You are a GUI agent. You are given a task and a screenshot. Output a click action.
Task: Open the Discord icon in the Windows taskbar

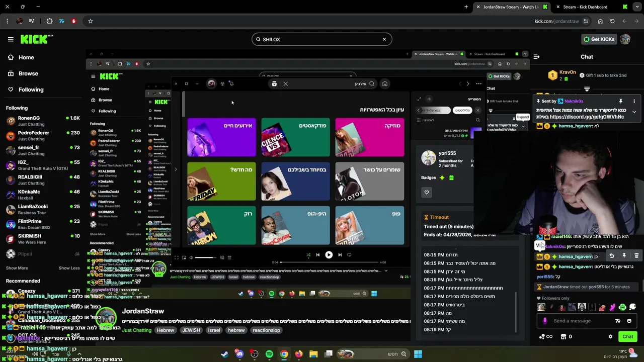pos(239,354)
